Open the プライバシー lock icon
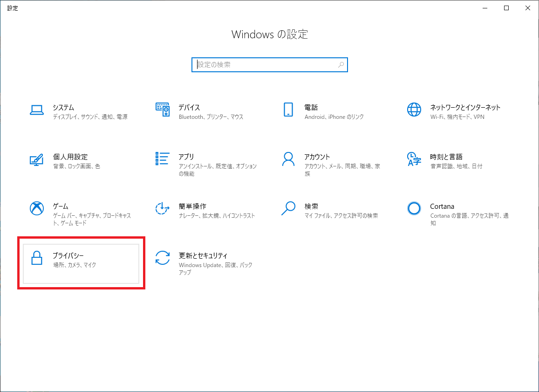Screen dimensions: 539x392 tap(36, 258)
